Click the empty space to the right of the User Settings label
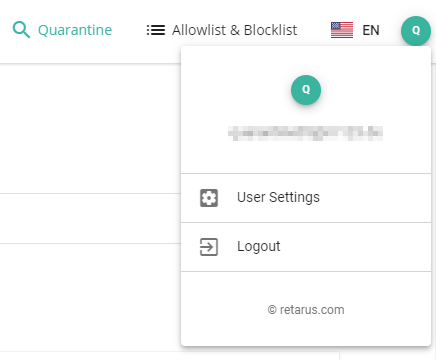The image size is (436, 360). (373, 198)
